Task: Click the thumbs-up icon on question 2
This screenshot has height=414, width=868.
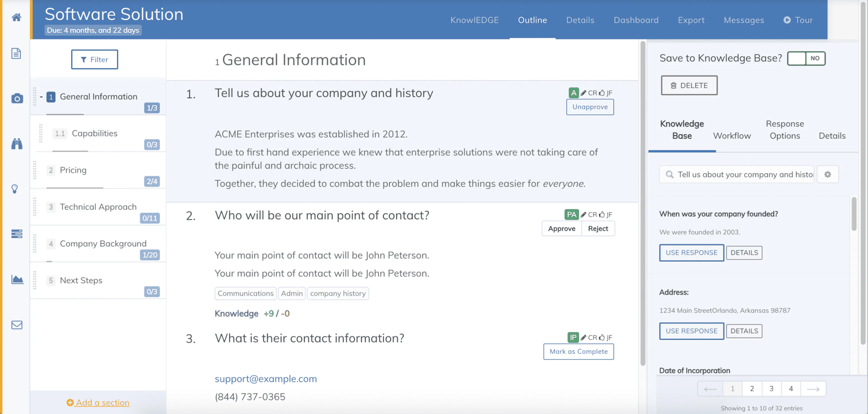Action: [x=602, y=214]
